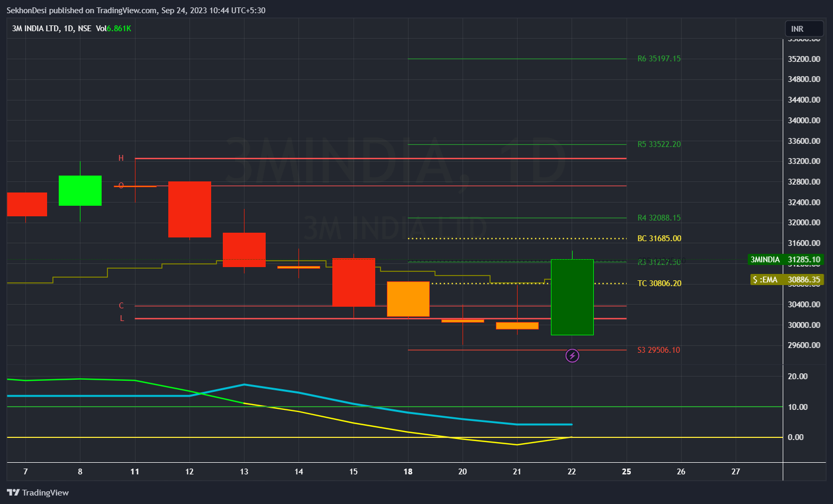Click date 18 on time axis
Viewport: 833px width, 504px height.
point(408,472)
